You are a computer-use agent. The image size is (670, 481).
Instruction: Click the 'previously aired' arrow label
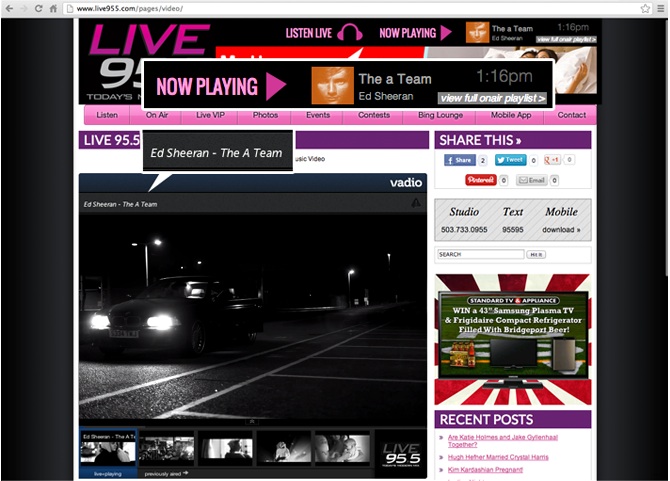(166, 474)
